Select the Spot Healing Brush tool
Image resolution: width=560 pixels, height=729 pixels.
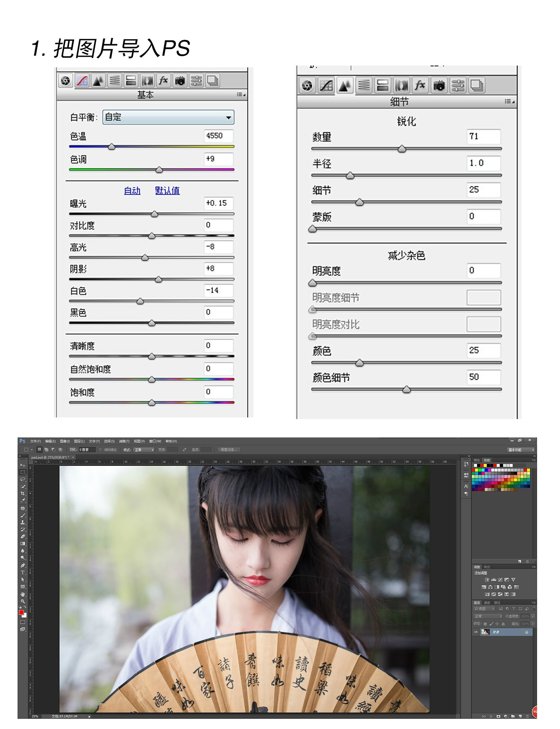(23, 508)
